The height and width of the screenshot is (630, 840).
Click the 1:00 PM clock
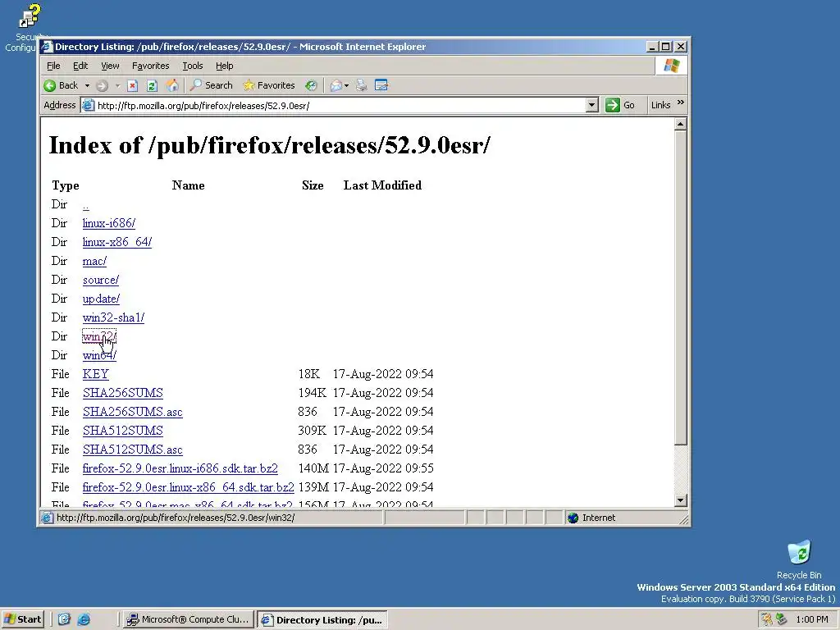tap(811, 620)
